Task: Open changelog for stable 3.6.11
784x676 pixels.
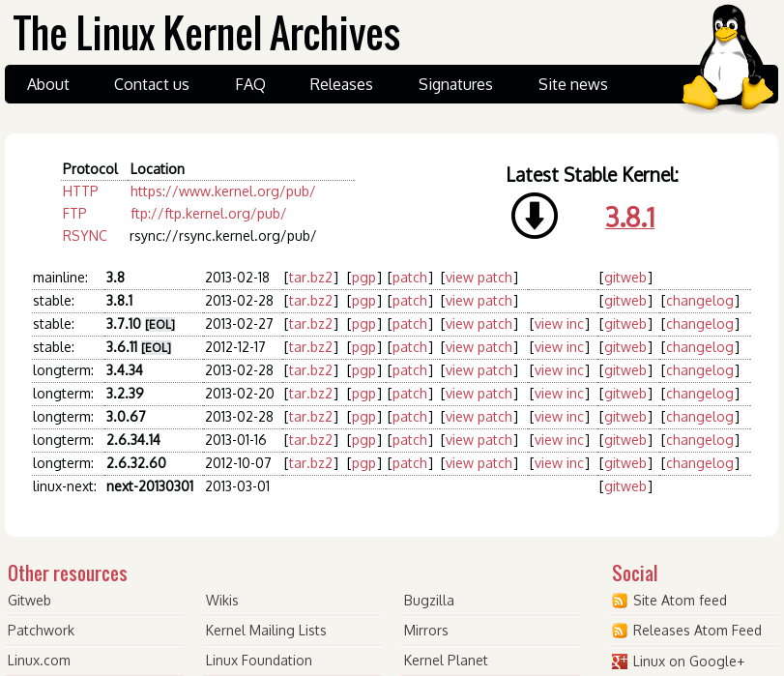Action: point(700,347)
